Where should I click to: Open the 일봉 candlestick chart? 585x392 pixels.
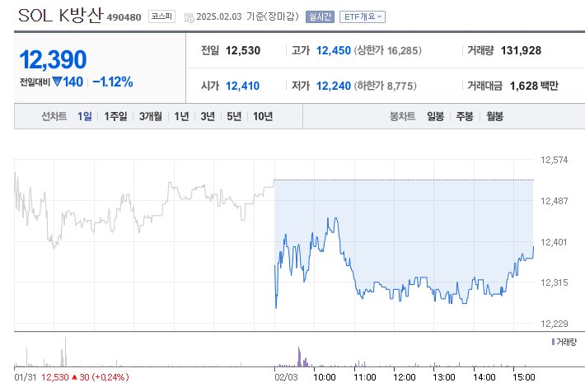pos(435,116)
